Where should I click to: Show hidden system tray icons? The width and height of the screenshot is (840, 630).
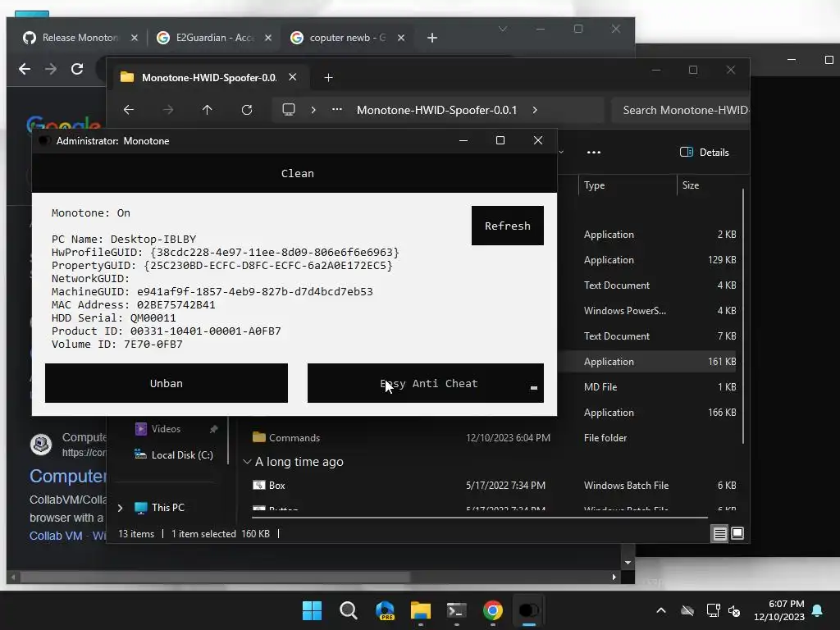(x=661, y=610)
